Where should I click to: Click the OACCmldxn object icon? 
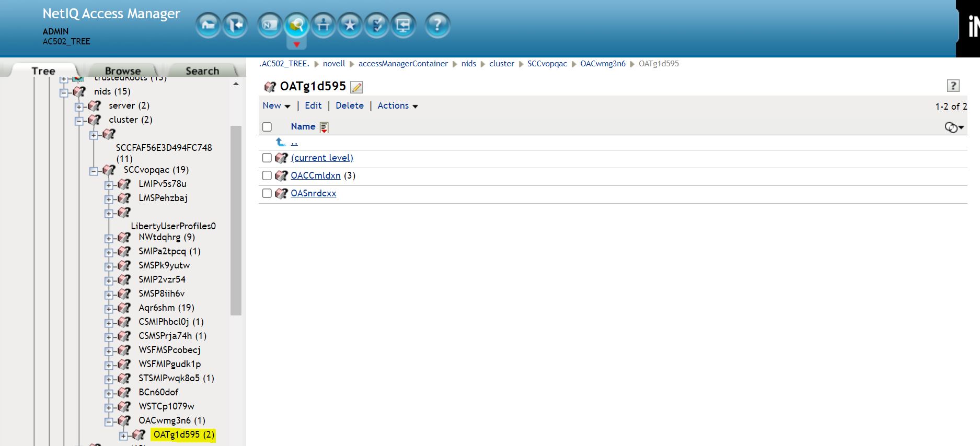281,175
